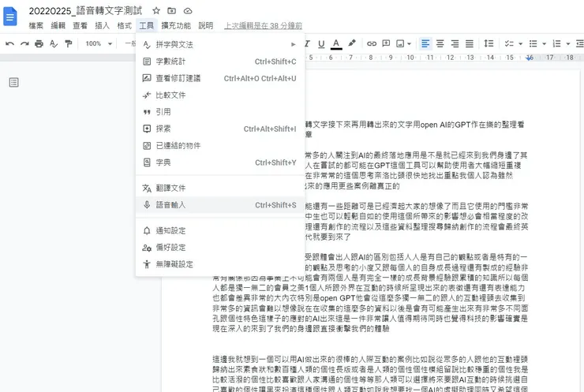Justify the text
The height and width of the screenshot is (392, 584).
pyautogui.click(x=470, y=44)
